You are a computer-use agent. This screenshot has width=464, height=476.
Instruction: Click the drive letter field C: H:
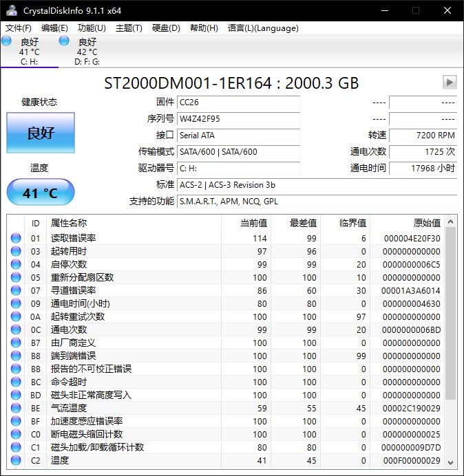[238, 168]
